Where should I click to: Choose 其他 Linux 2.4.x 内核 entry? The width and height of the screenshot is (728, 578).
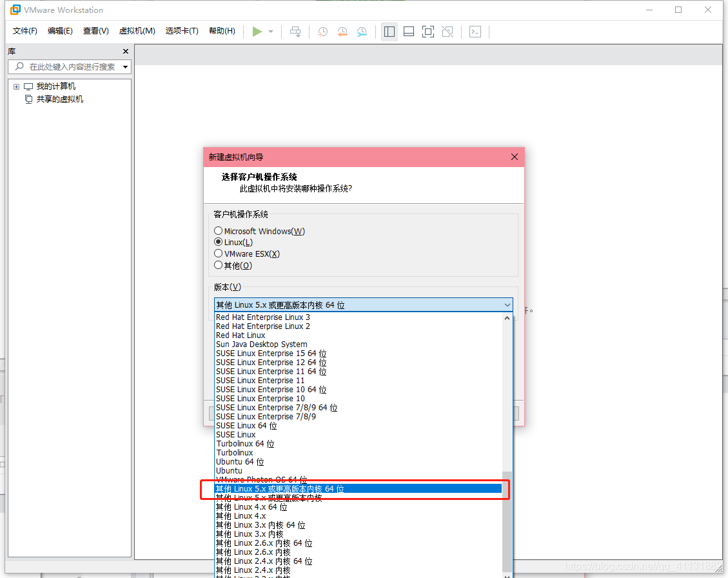[x=358, y=570]
